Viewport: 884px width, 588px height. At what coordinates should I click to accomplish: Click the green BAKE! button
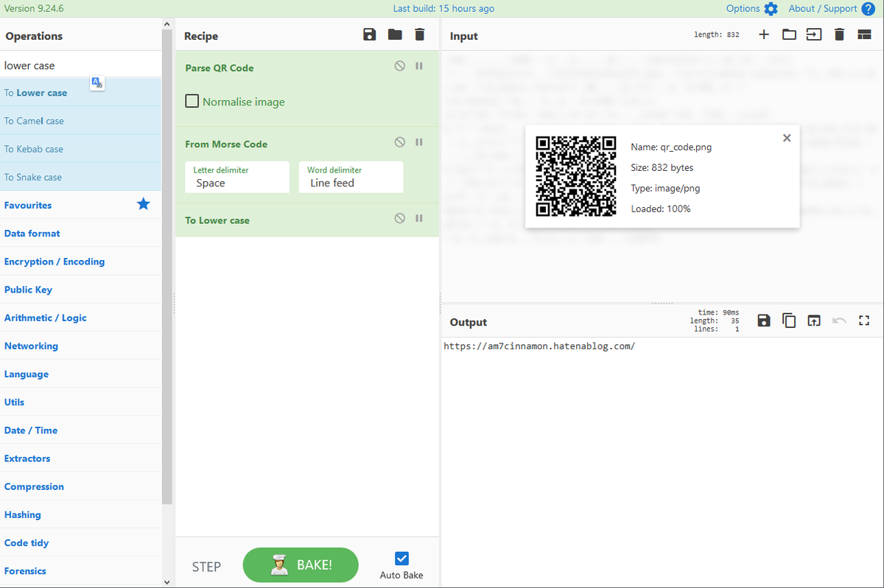click(x=301, y=565)
